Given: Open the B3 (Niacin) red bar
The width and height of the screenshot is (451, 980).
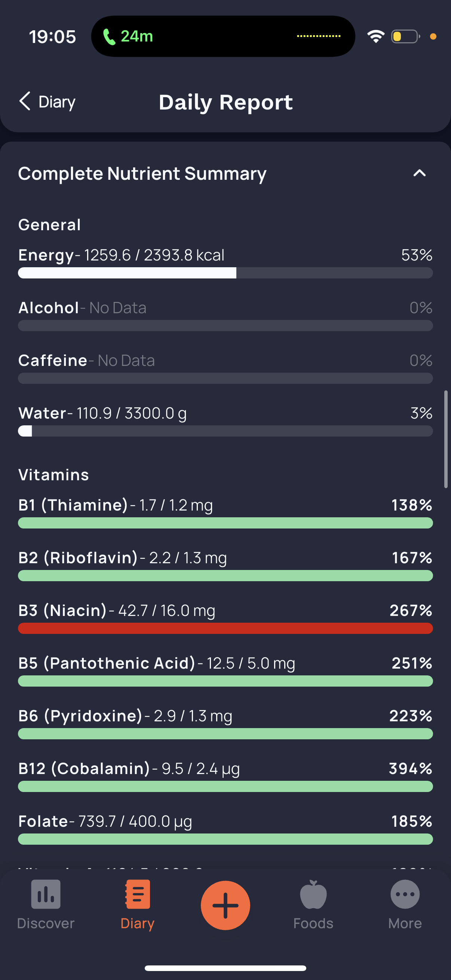Looking at the screenshot, I should point(225,628).
